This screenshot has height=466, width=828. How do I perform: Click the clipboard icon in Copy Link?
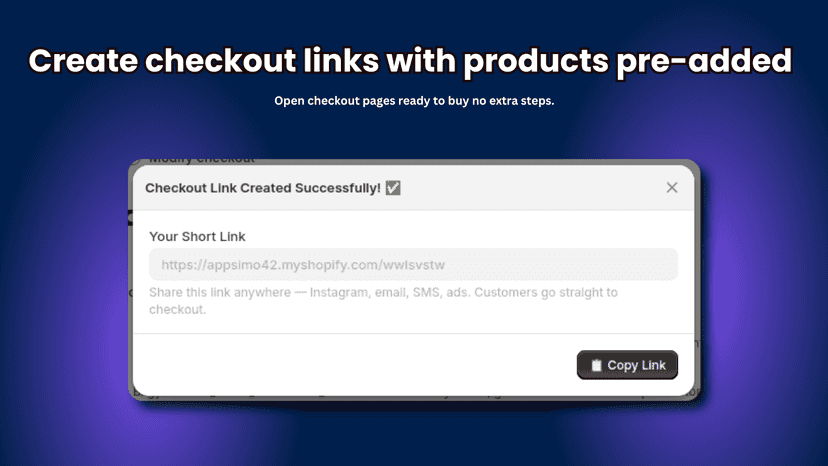tap(596, 365)
